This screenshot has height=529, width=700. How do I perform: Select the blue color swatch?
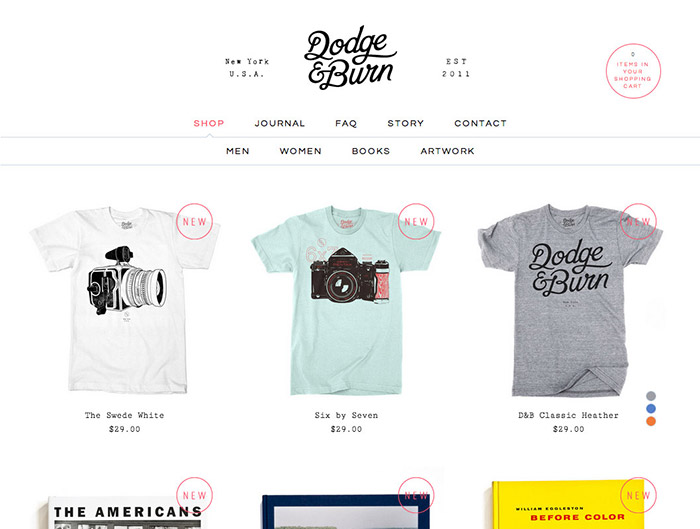[651, 408]
